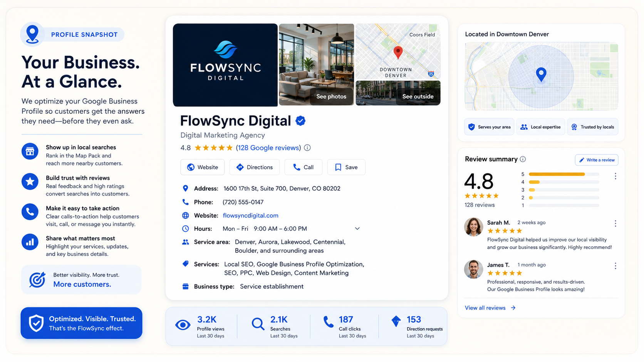This screenshot has width=644, height=362.
Task: Open the 128 Google reviews link
Action: pyautogui.click(x=268, y=148)
